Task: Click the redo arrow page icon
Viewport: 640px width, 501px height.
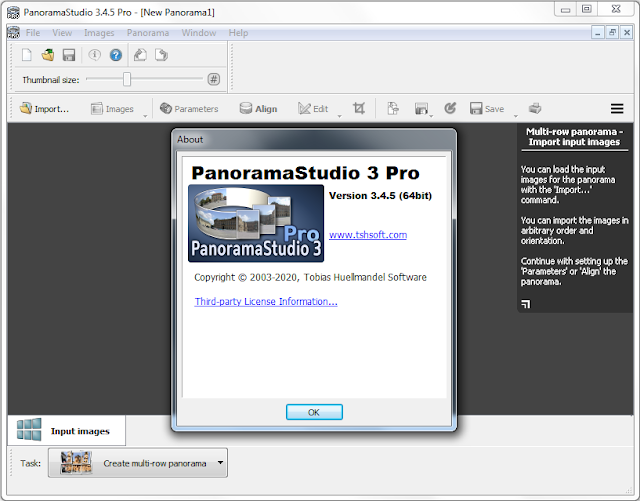Action: [x=161, y=55]
